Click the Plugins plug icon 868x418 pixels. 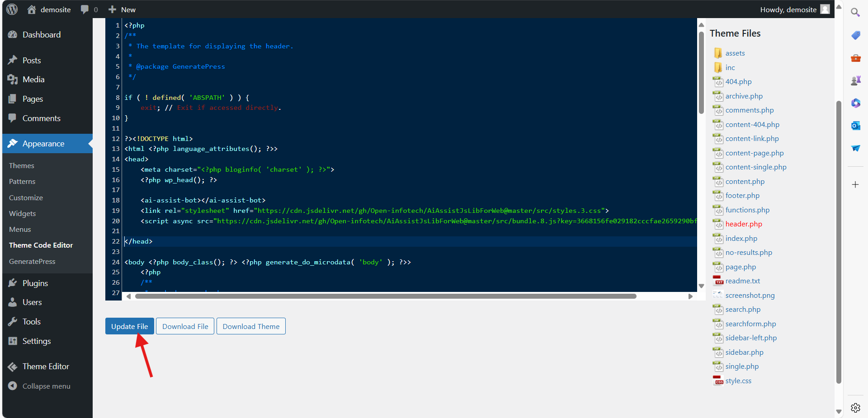[x=13, y=283]
